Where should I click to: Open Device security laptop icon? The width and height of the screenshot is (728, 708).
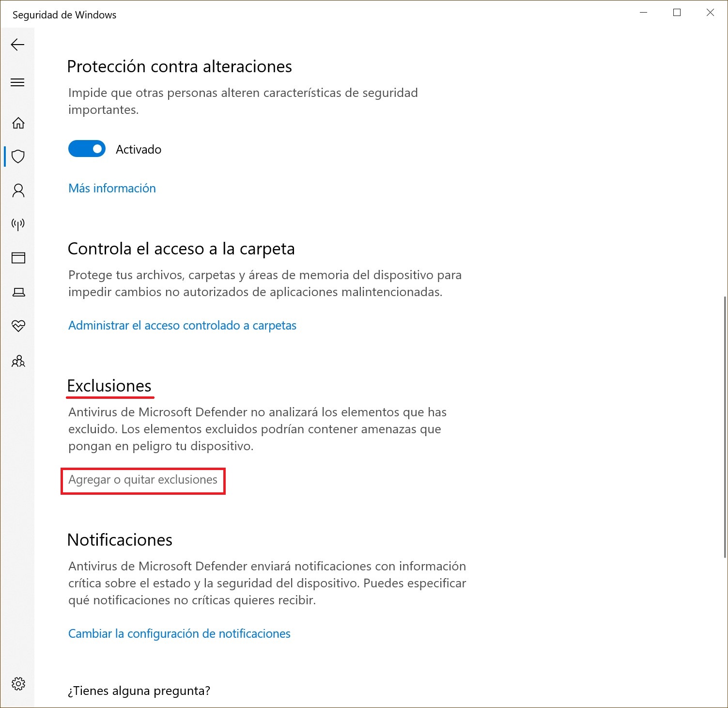point(18,292)
